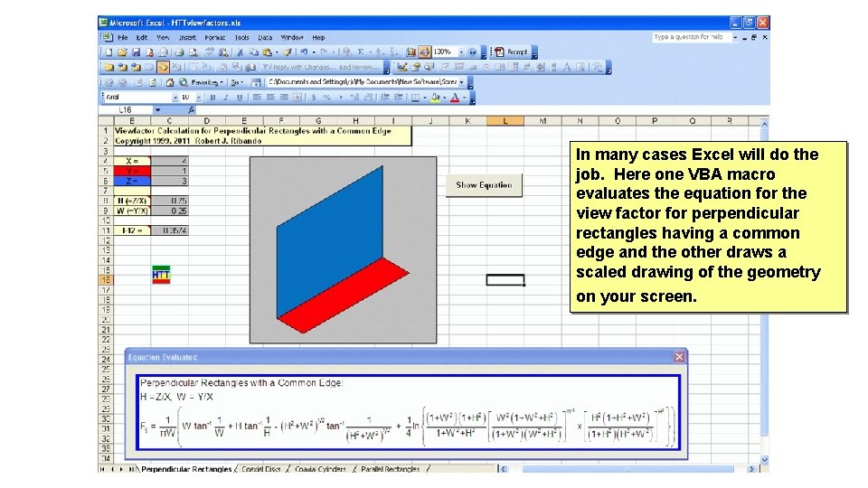Insert AutoSum with the sigma icon

(x=361, y=52)
